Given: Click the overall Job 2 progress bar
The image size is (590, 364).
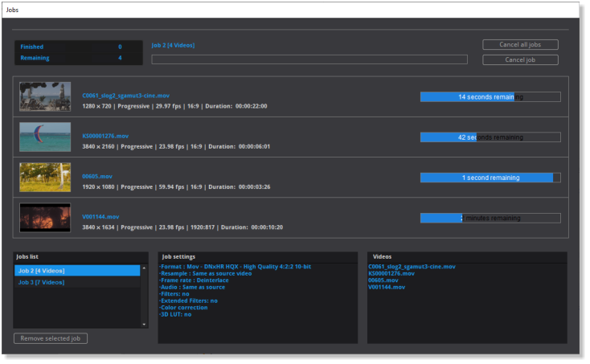Looking at the screenshot, I should [x=309, y=59].
